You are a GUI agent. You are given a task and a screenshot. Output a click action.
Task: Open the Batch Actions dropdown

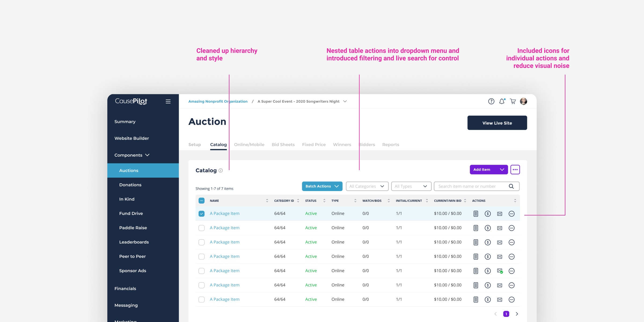pyautogui.click(x=322, y=186)
